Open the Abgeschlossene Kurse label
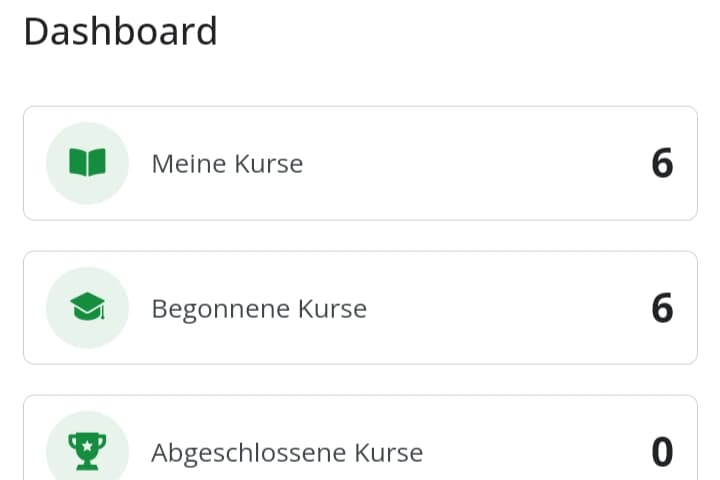 287,453
